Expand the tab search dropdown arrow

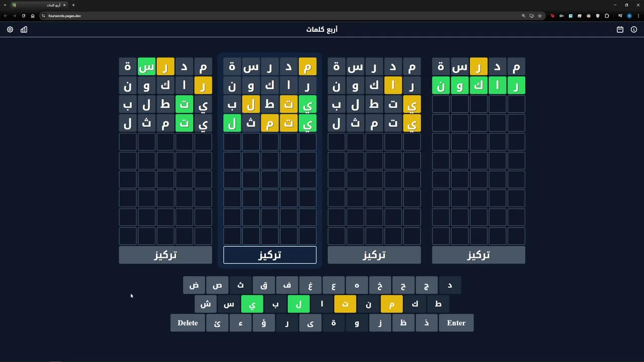tap(5, 5)
